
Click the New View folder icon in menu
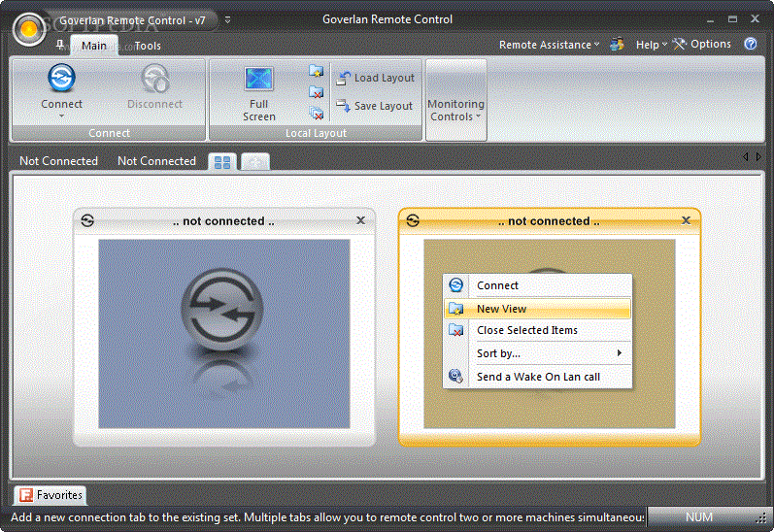pos(456,309)
